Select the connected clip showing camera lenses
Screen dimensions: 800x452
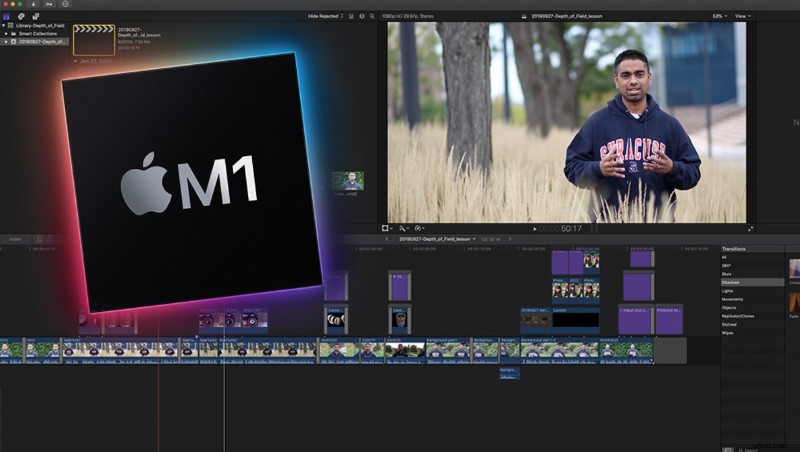pyautogui.click(x=336, y=320)
